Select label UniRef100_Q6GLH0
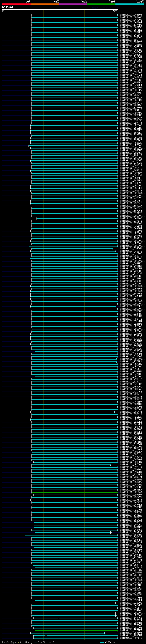Viewport: 146px width, 644px height. click(131, 128)
